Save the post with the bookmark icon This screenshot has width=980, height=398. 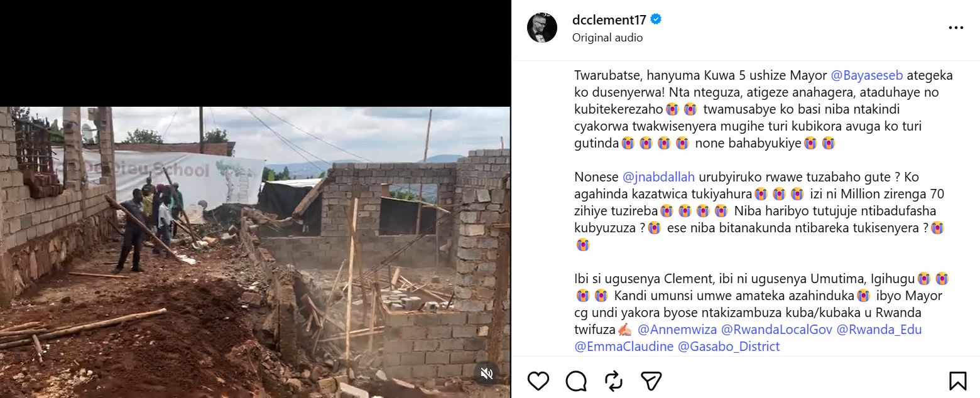pyautogui.click(x=957, y=381)
